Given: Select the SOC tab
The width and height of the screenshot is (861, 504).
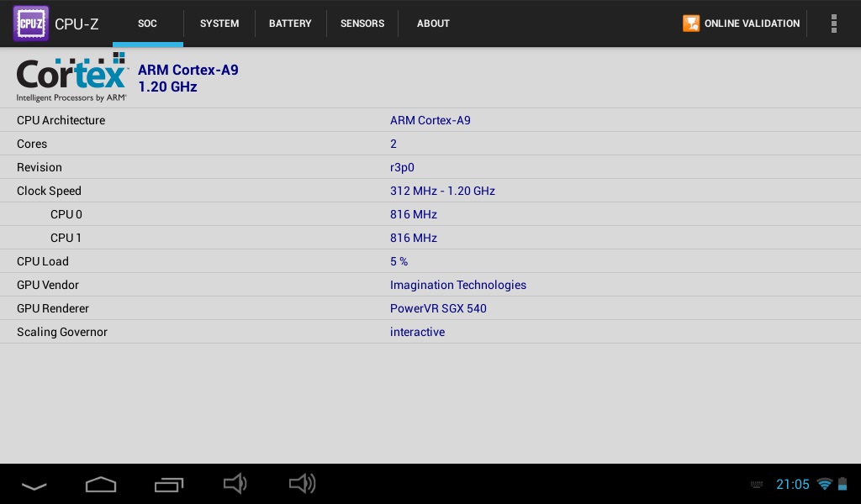Looking at the screenshot, I should 147,24.
